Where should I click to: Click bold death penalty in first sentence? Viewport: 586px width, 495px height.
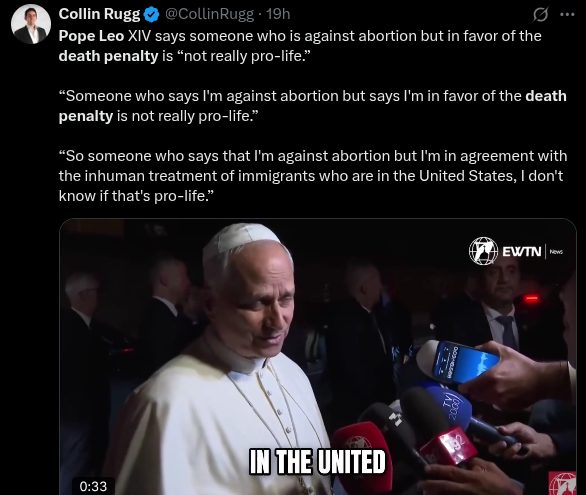pos(108,56)
